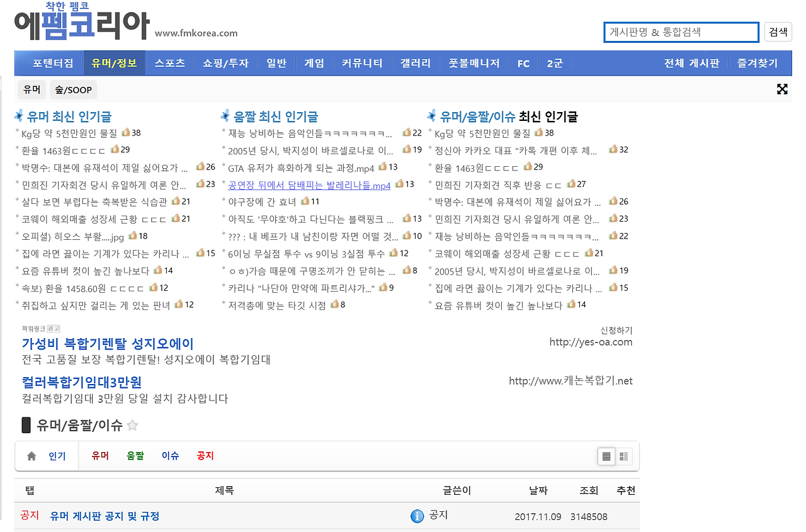
Task: Go to the 커뮤니티 menu
Action: coord(362,63)
